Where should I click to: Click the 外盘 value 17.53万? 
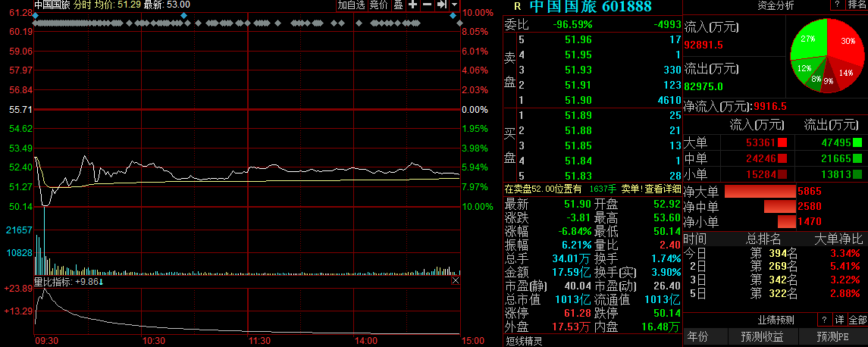click(x=572, y=327)
